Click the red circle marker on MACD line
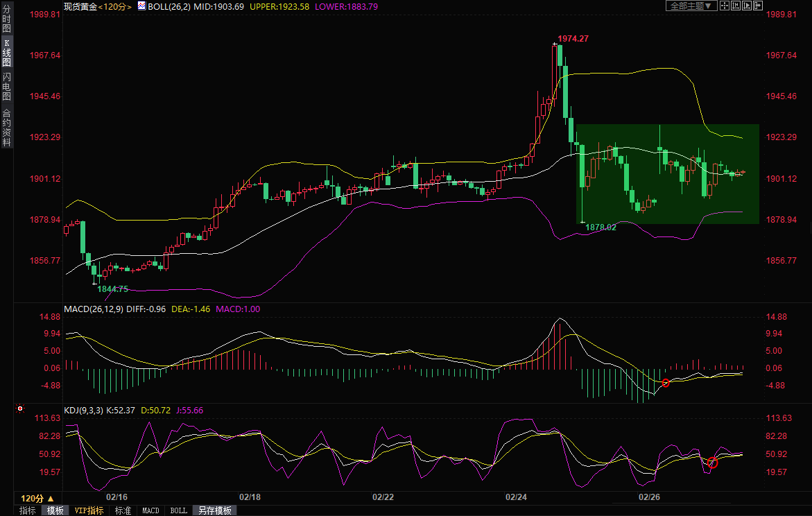The height and width of the screenshot is (516, 812). (666, 383)
